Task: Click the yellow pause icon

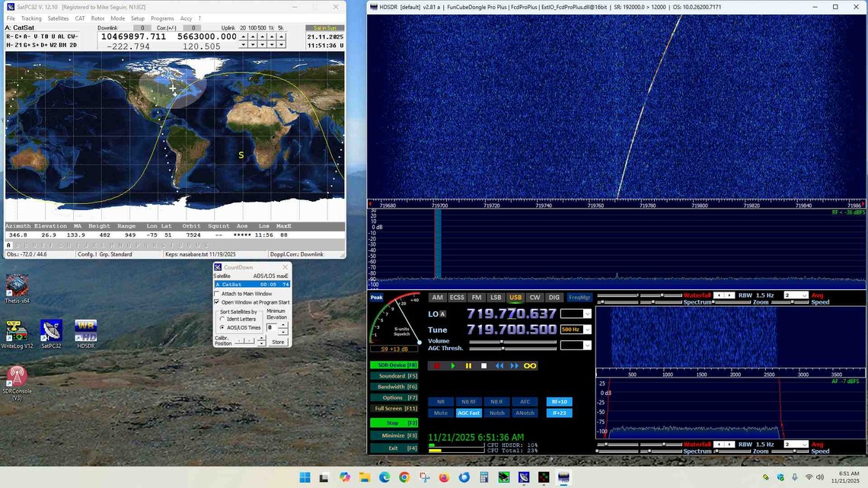Action: click(x=468, y=365)
